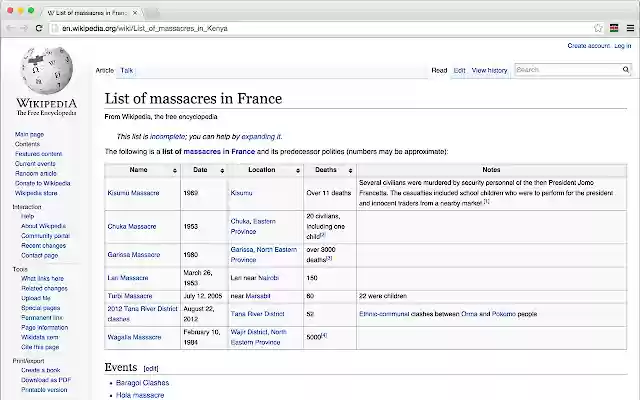Screen dimensions: 640x400
Task: Switch to the Talk tab
Action: 127,70
